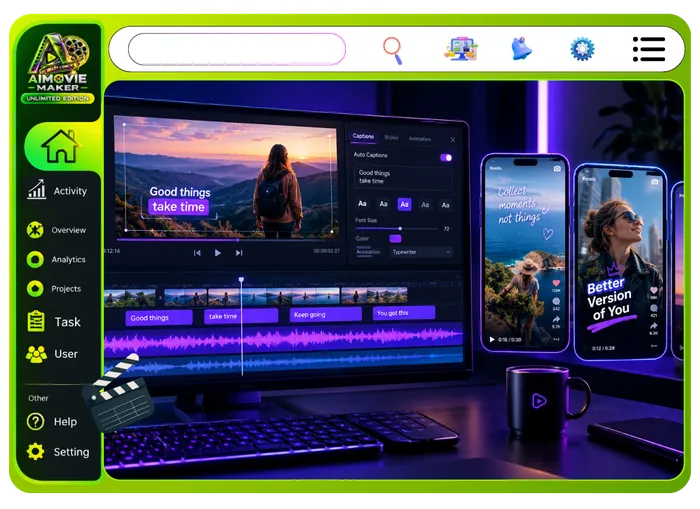Click the clapperboard icon

[117, 392]
